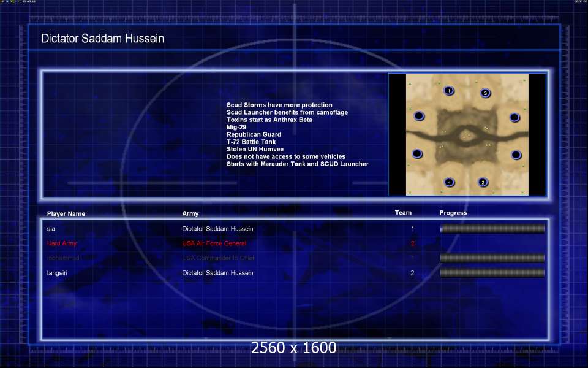Click start position marker 2 on the map

(483, 183)
